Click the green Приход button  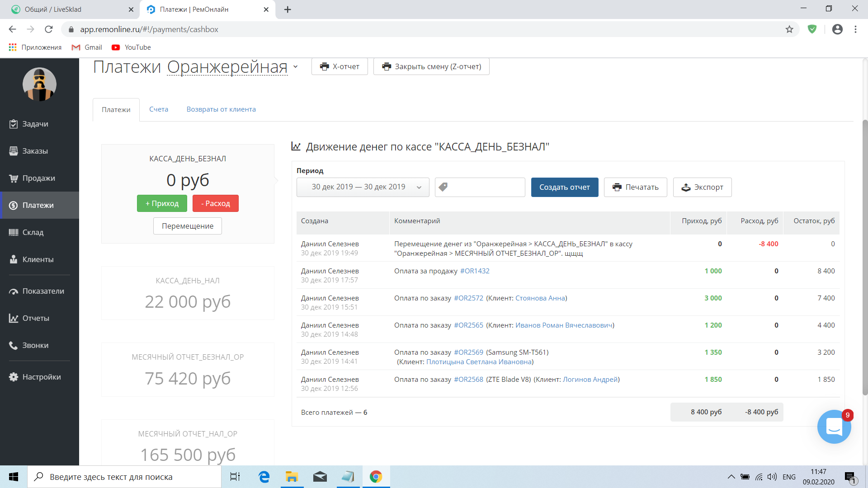click(162, 203)
